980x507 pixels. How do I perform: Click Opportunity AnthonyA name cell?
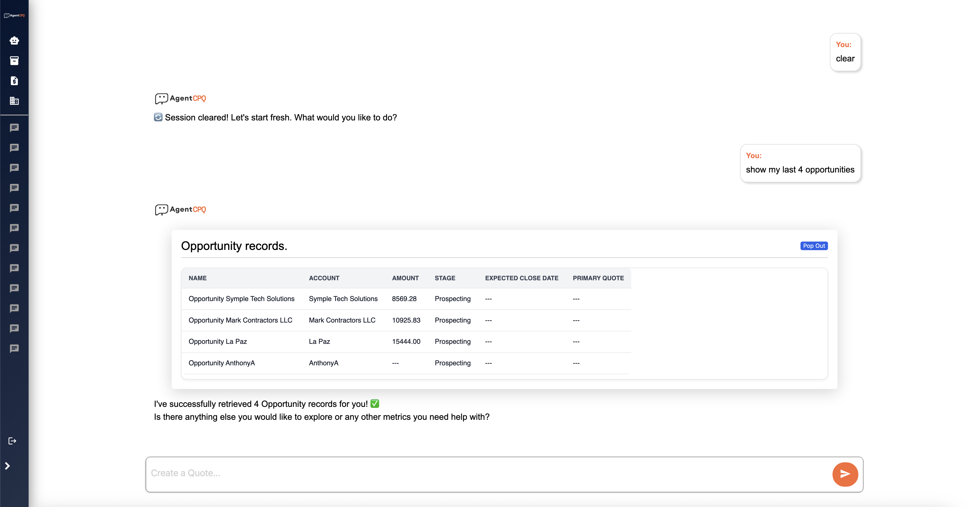(221, 363)
